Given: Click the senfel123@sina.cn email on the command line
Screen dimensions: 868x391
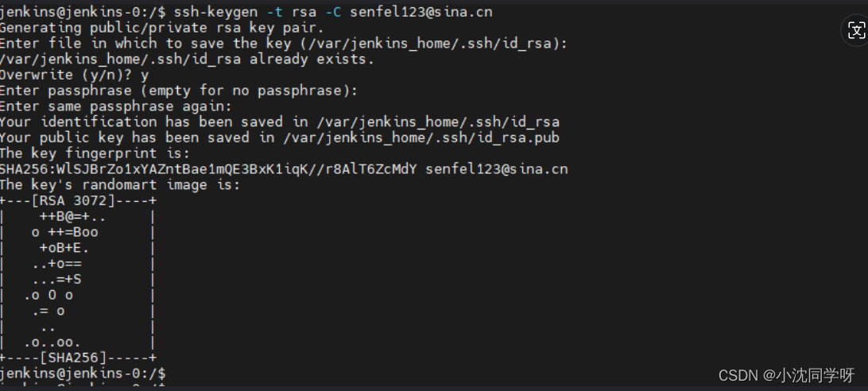Looking at the screenshot, I should coord(420,12).
